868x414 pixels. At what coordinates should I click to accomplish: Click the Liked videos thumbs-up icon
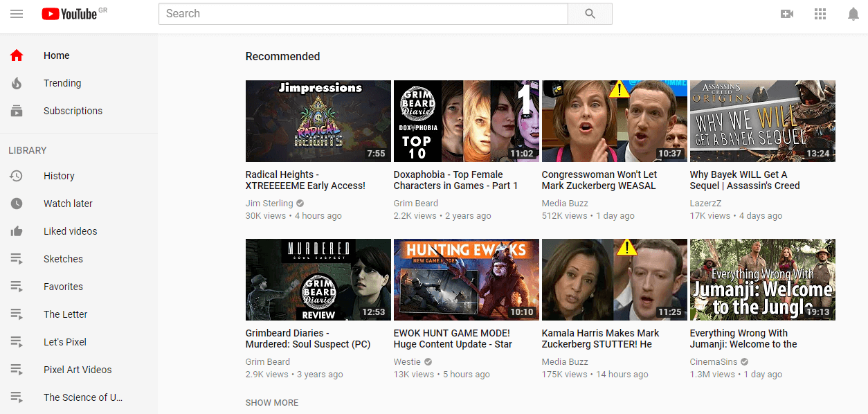click(17, 231)
